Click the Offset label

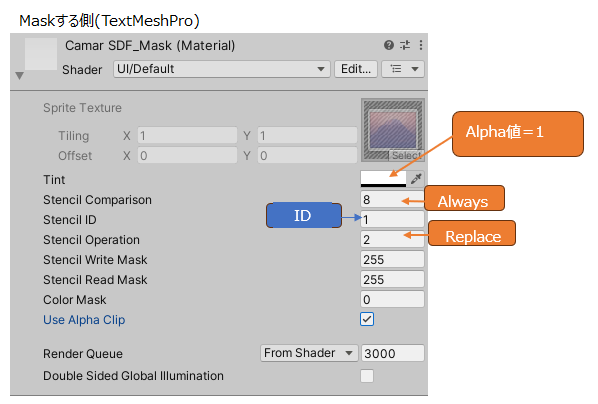pos(75,156)
